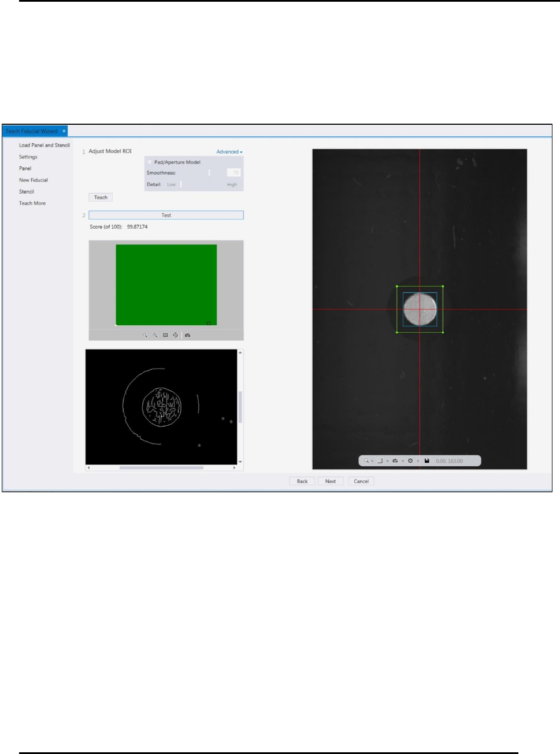This screenshot has width=560, height=754.
Task: Open the Settings step
Action: [x=28, y=157]
